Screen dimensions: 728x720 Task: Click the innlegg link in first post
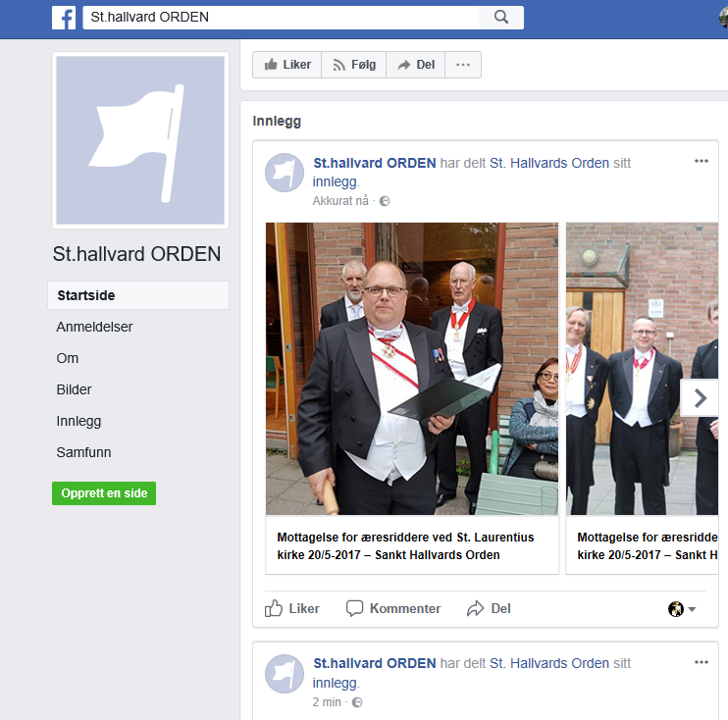(335, 181)
